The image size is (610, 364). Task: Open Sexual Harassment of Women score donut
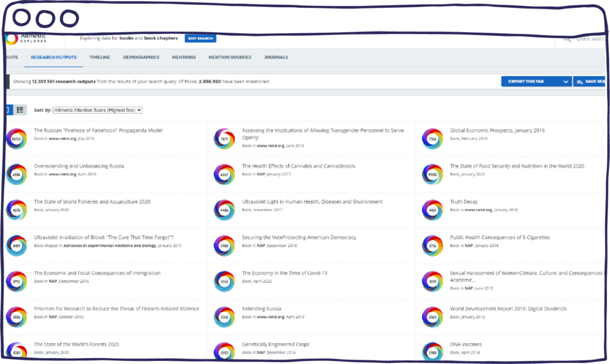[x=432, y=281]
